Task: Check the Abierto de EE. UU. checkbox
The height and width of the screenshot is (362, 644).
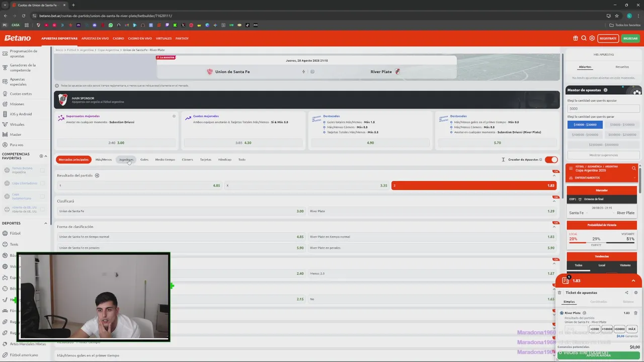Action: 43,209
